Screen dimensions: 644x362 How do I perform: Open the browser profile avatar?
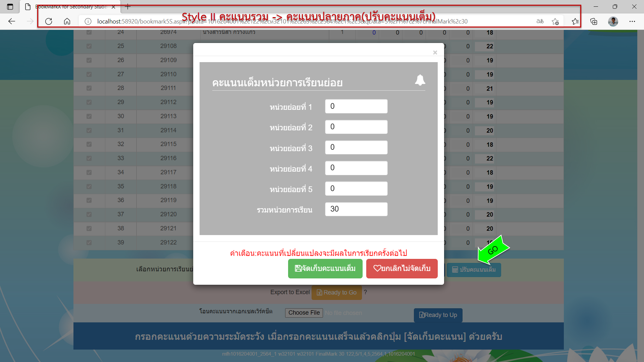[x=613, y=21]
